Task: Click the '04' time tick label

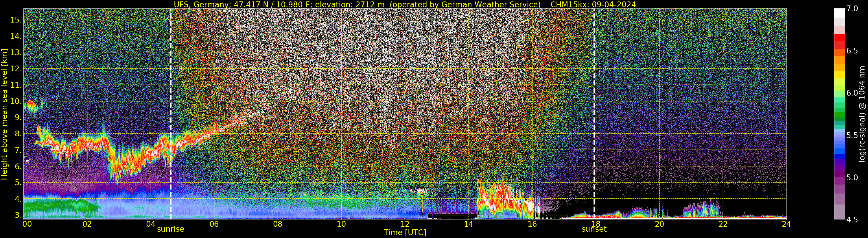Action: click(x=151, y=224)
